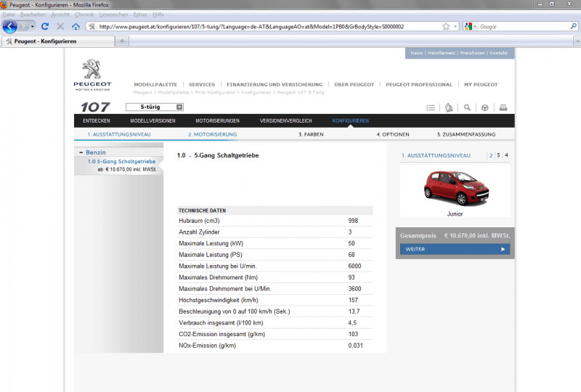Click the News link at top right
Viewport: 581px width, 392px height.
click(x=416, y=53)
